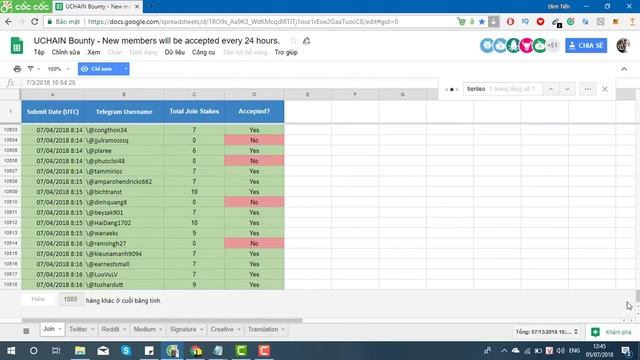640x360 pixels.
Task: Click the download arrow icon in address bar
Action: pyautogui.click(x=493, y=21)
